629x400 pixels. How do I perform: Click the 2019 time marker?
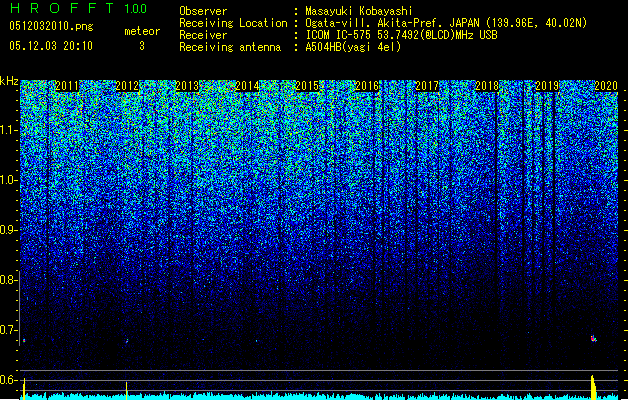point(547,86)
